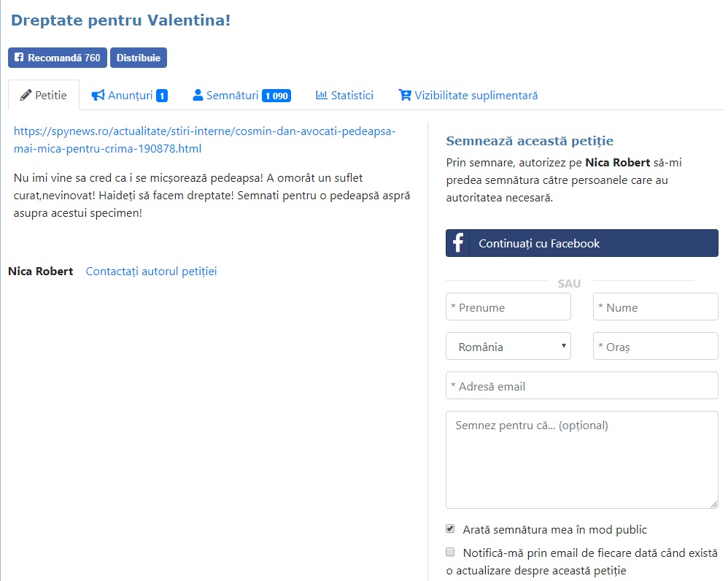Click the person icon for Semnături

pyautogui.click(x=197, y=96)
